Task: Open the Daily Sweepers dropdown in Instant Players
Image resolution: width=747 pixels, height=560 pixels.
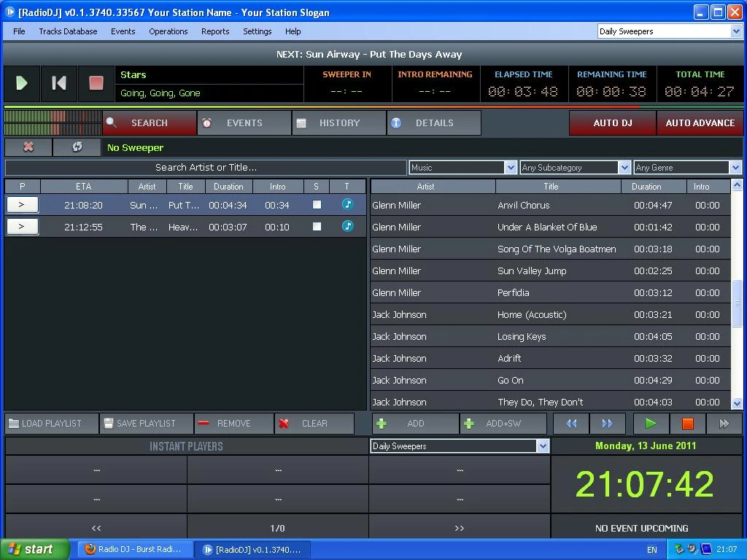Action: (543, 446)
